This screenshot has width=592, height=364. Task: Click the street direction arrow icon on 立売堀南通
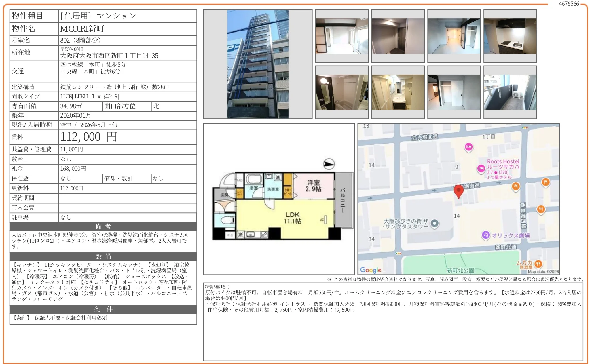pyautogui.click(x=499, y=182)
